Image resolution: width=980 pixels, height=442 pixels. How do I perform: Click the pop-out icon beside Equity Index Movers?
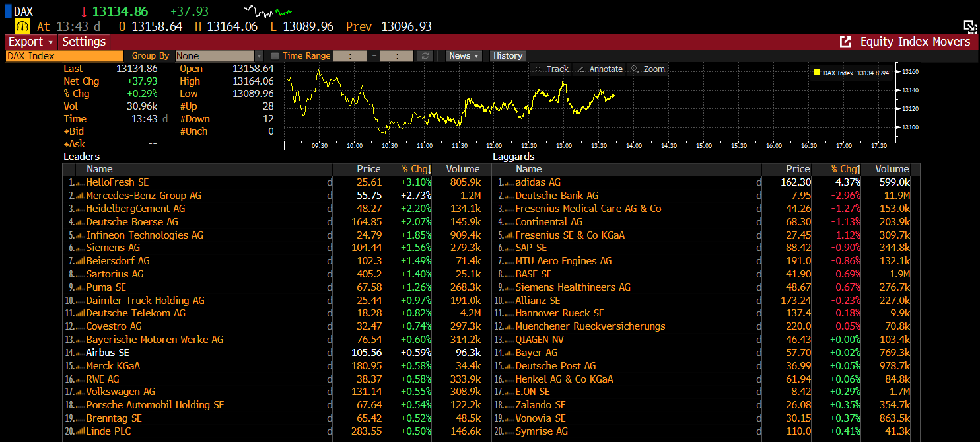845,42
